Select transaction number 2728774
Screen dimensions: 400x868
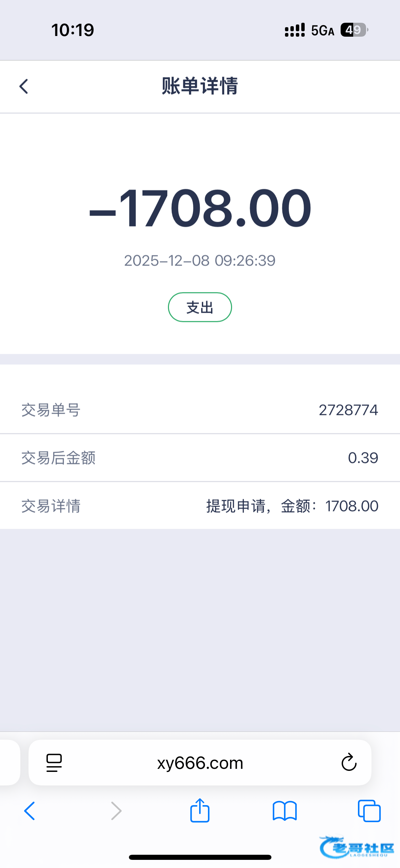click(x=348, y=410)
